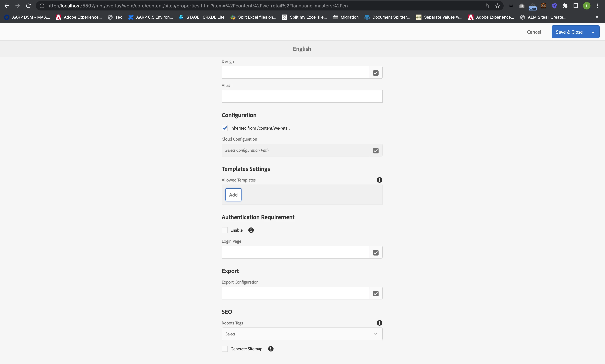Click the Cancel button
Viewport: 605px width, 364px height.
pyautogui.click(x=534, y=32)
